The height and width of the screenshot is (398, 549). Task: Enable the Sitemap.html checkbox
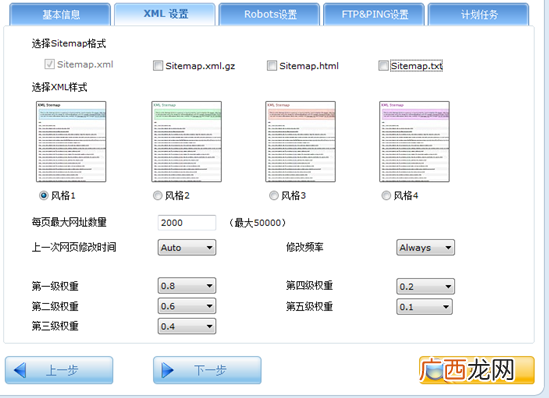pos(272,65)
